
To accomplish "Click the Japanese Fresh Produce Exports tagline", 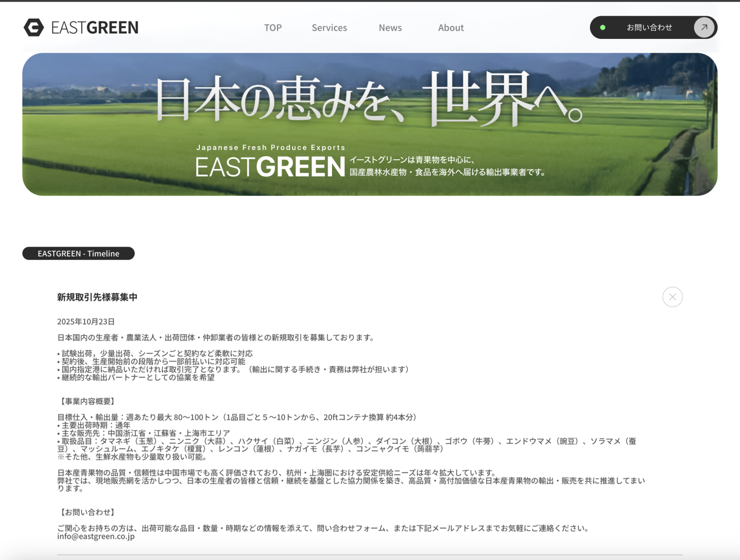I will point(270,147).
